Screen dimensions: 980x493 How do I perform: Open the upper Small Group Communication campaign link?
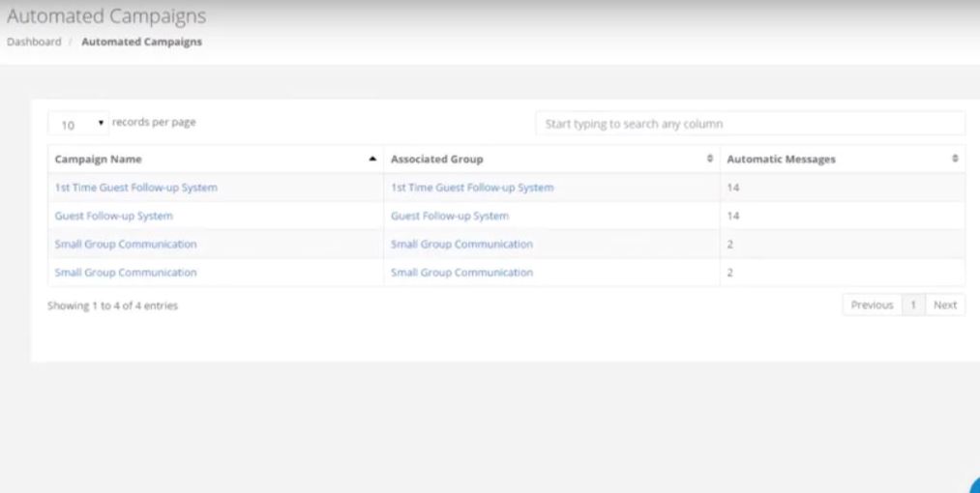coord(126,244)
